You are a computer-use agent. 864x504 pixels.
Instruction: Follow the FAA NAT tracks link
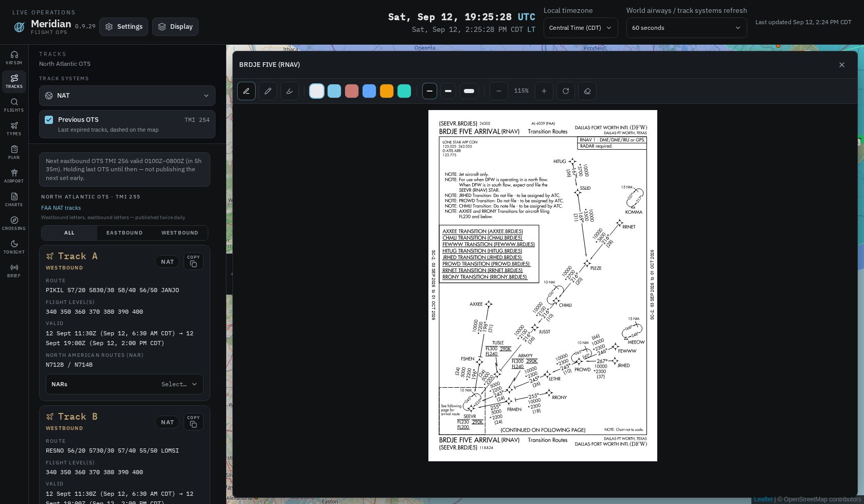click(61, 208)
